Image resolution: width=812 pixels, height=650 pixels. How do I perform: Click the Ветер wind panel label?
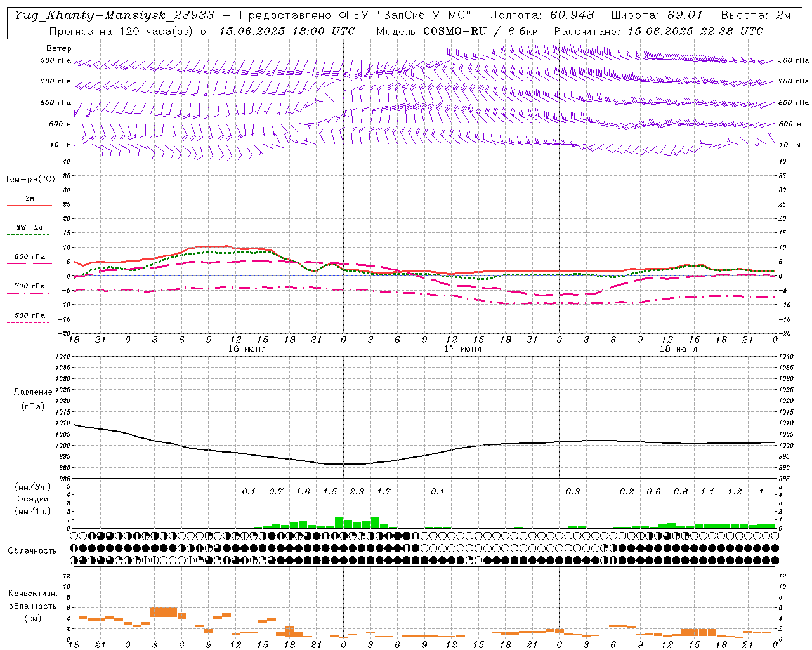click(59, 48)
